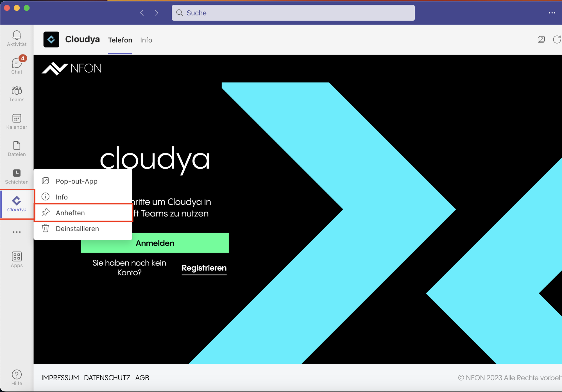Viewport: 562px width, 392px height.
Task: Open Dateien in the sidebar
Action: click(x=17, y=149)
